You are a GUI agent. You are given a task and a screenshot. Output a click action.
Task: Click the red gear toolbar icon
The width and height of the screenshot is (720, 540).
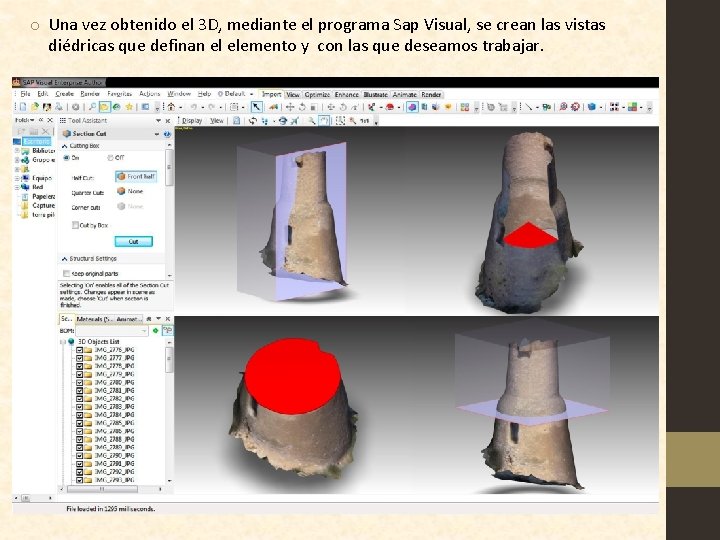[x=575, y=107]
